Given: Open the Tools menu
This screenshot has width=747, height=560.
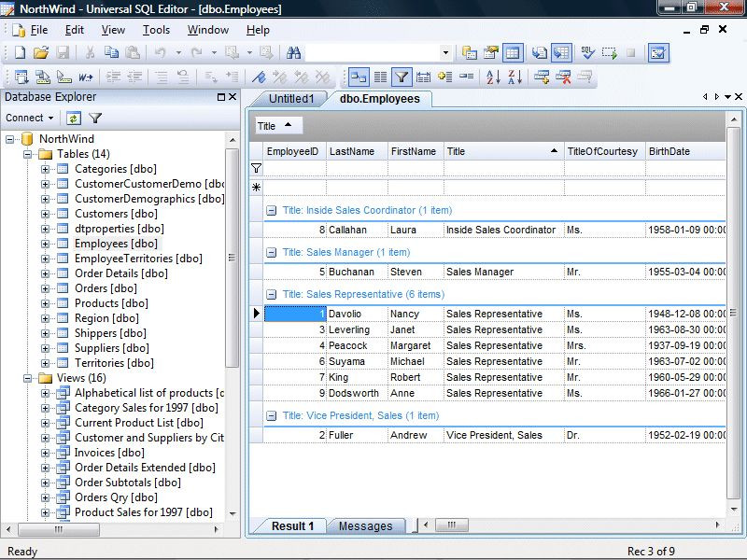Looking at the screenshot, I should (156, 30).
